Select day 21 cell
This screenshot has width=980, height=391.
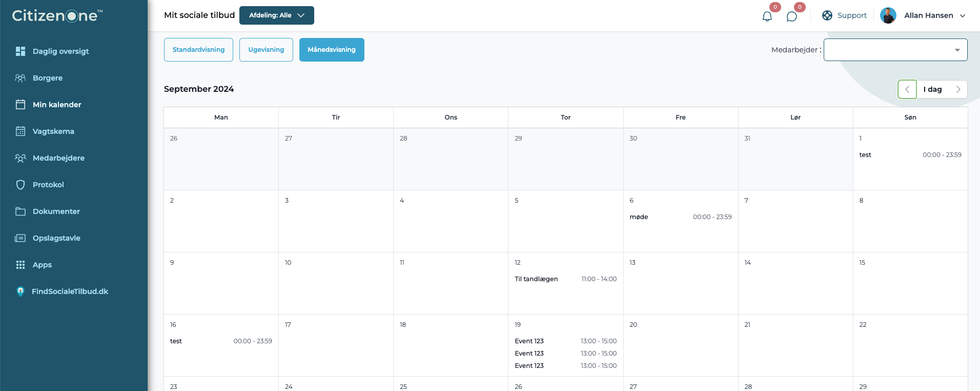pos(795,345)
